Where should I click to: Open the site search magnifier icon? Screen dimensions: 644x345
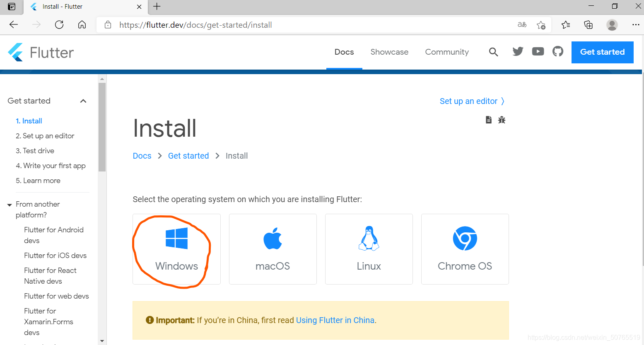click(x=493, y=52)
